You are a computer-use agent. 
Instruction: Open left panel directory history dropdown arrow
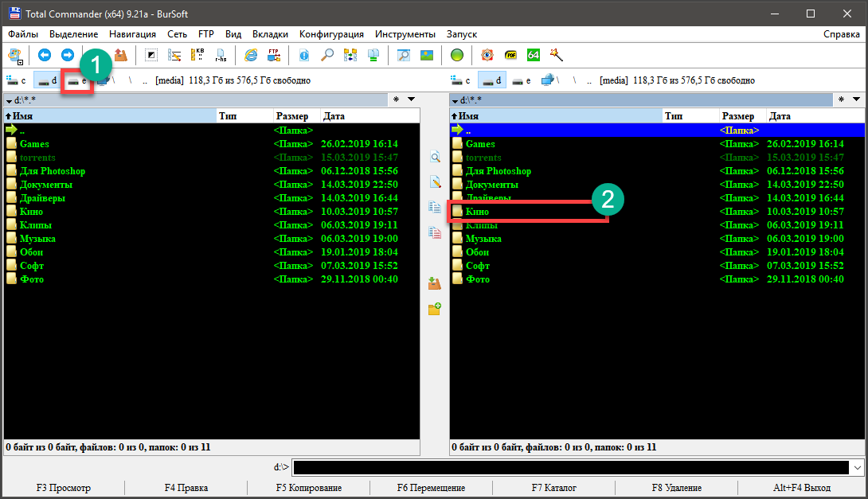pyautogui.click(x=412, y=99)
